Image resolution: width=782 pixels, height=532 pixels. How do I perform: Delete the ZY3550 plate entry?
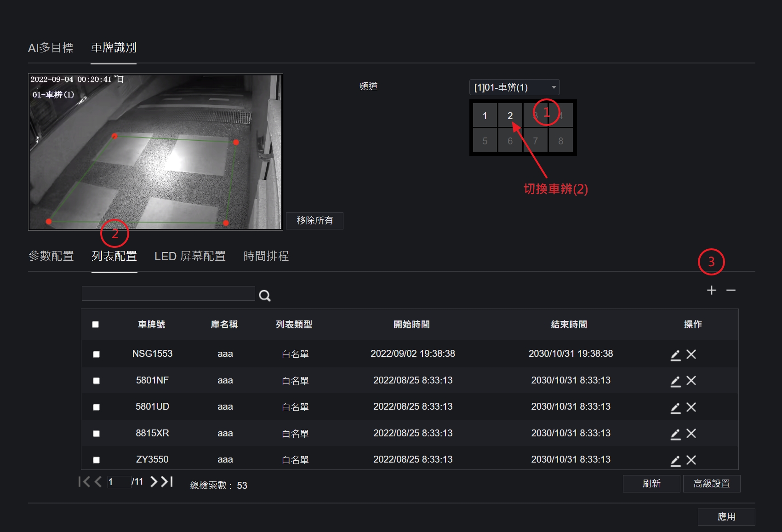tap(691, 460)
